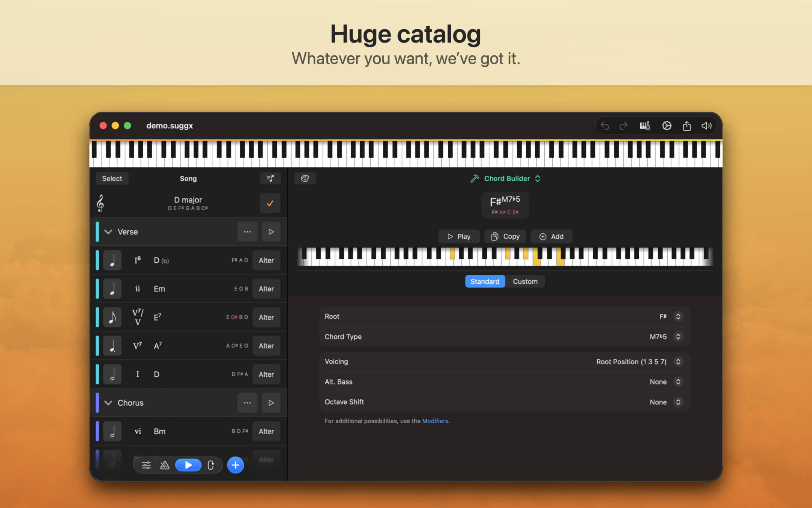Viewport: 812px width, 508px height.
Task: Collapse the Verse section chevron
Action: point(108,232)
